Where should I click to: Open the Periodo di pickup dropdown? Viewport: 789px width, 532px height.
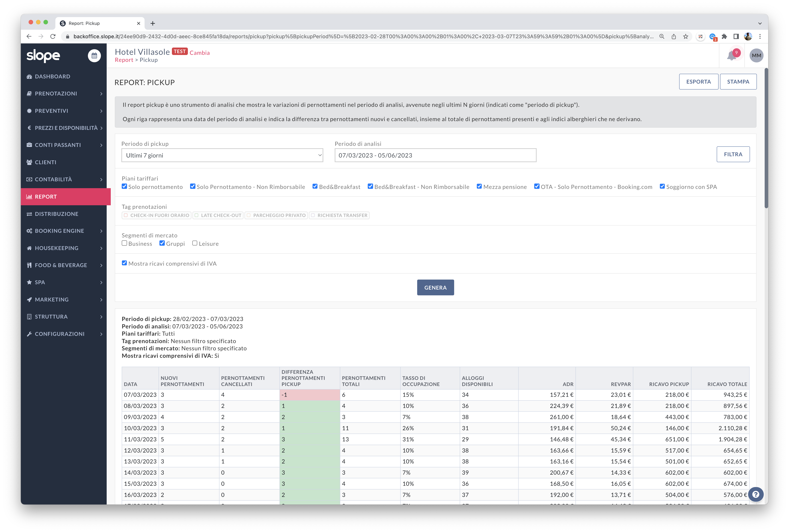222,155
